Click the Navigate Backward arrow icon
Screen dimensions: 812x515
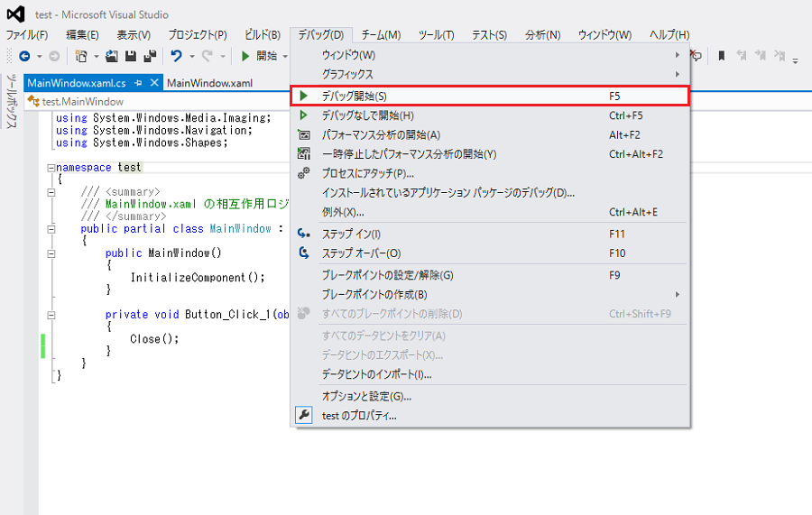[24, 56]
